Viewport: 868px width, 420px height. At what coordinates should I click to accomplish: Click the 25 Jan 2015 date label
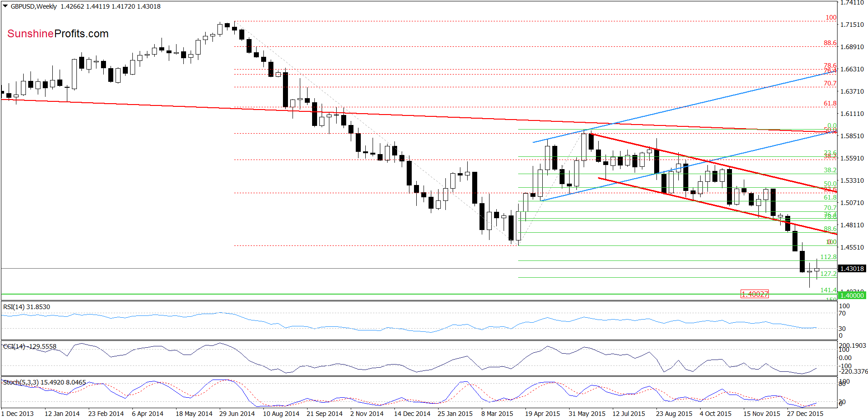click(x=455, y=414)
